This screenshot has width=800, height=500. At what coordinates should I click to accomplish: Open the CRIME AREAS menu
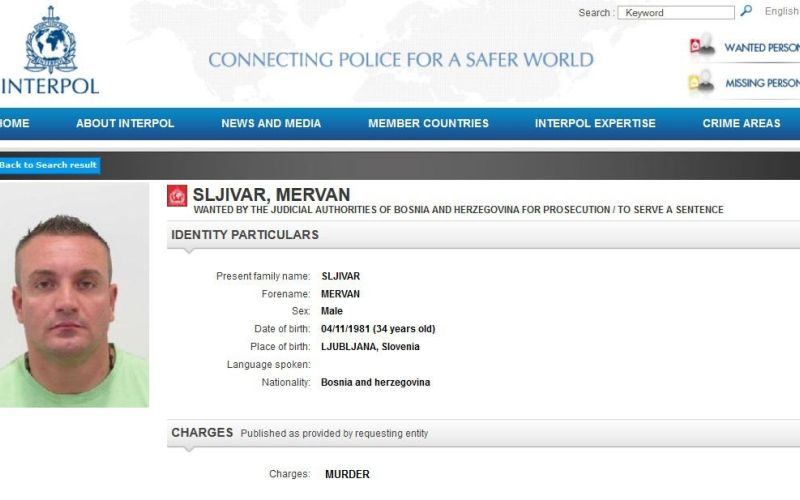(x=741, y=123)
